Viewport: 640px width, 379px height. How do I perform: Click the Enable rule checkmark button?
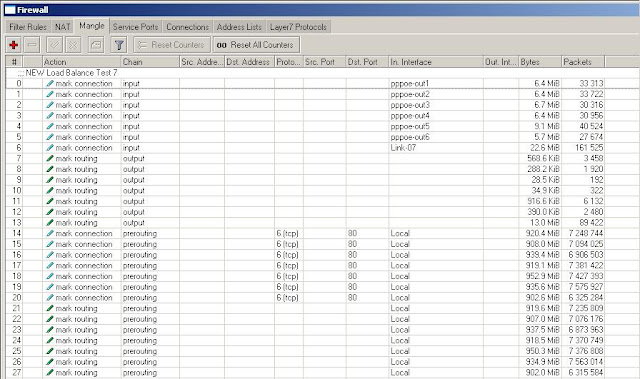(x=54, y=45)
